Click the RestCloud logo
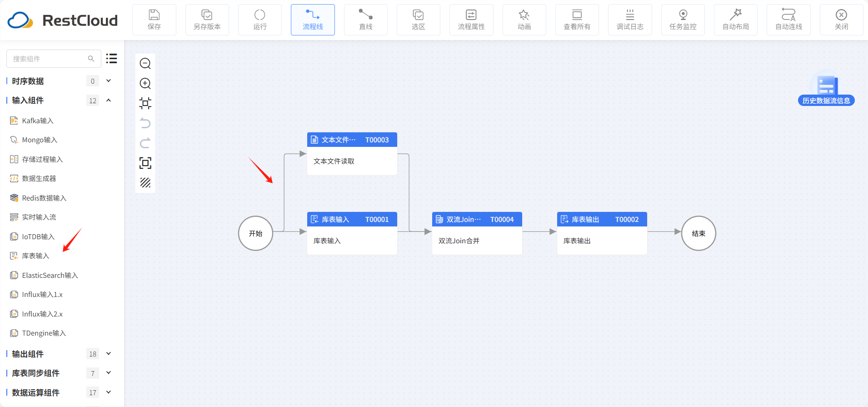This screenshot has height=407, width=868. (x=63, y=20)
